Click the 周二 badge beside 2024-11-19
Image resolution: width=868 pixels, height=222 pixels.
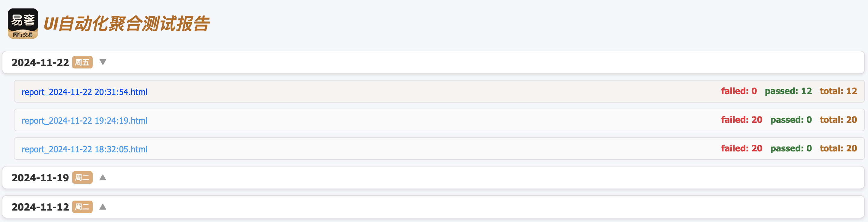pos(82,178)
